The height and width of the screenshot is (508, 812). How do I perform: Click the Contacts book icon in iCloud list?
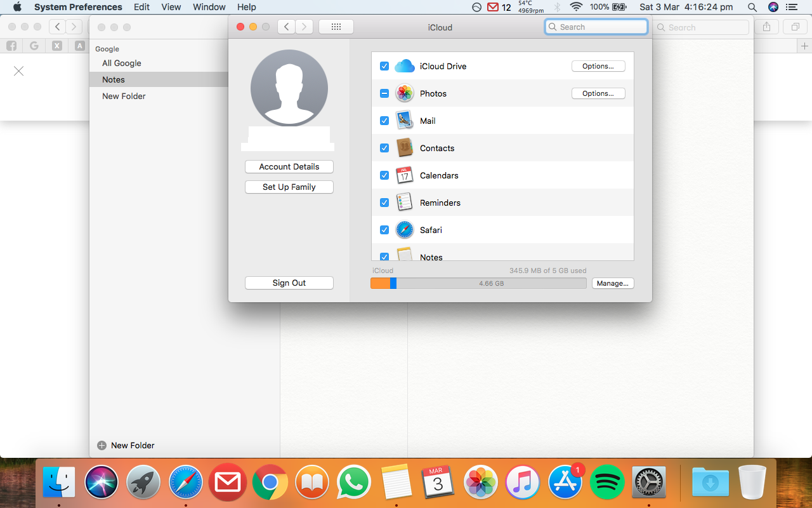(405, 148)
